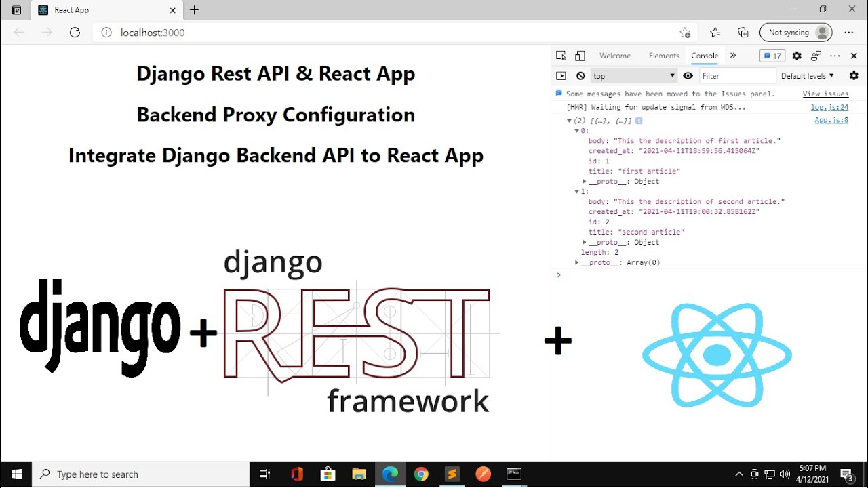Select the title "second article" value

point(651,232)
